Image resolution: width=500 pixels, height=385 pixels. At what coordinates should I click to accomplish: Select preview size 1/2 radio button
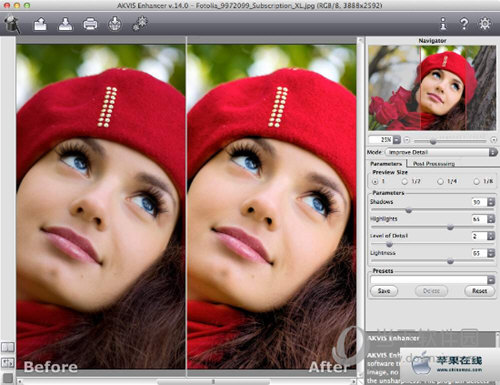pyautogui.click(x=404, y=181)
